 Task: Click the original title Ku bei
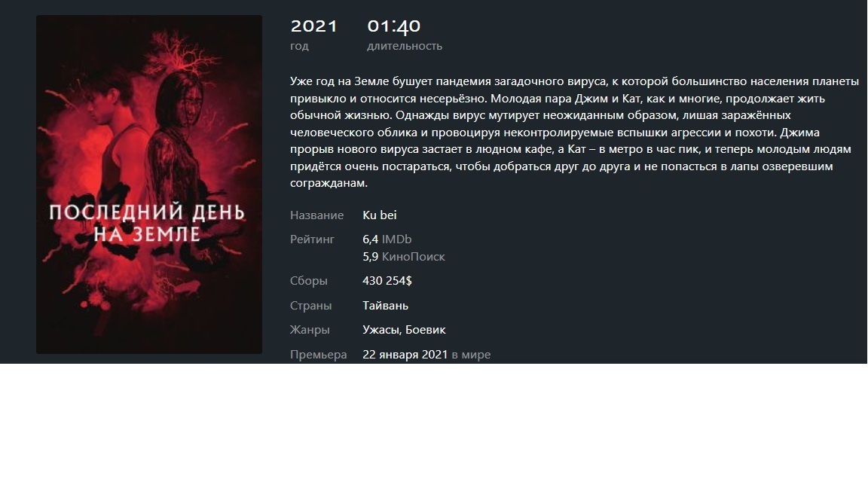pyautogui.click(x=379, y=215)
